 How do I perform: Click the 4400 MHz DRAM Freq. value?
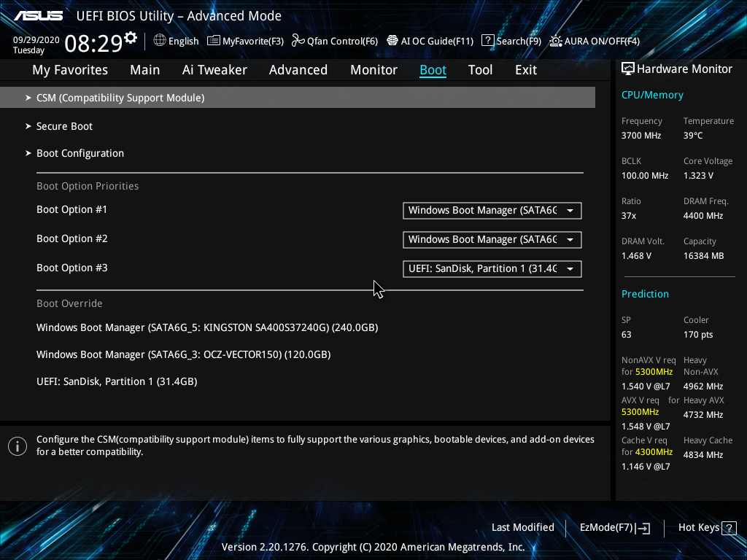(x=703, y=216)
